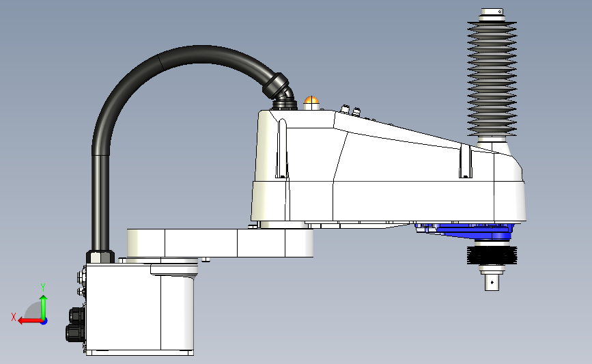Select the lower shaft end below the black bellows
This screenshot has height=364, width=592.
[x=492, y=281]
